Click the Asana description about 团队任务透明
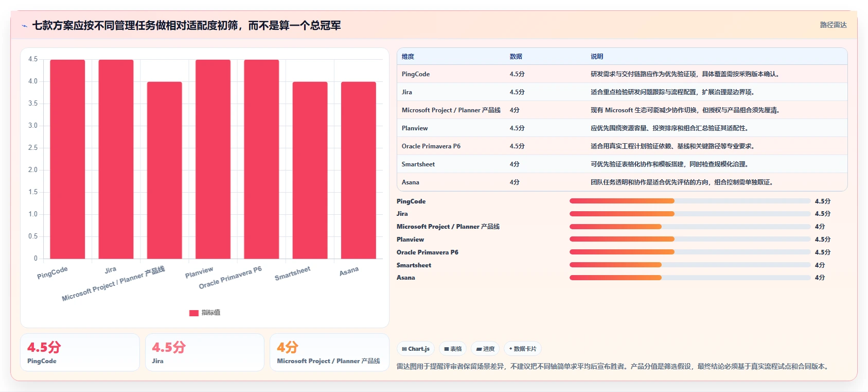Screen dimensions: 868x392 (683, 182)
